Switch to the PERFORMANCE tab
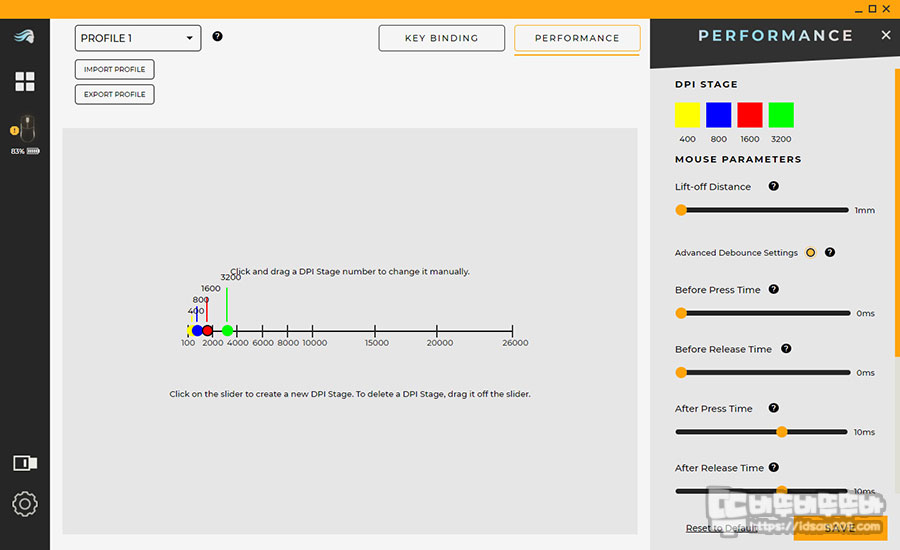The image size is (900, 550). tap(577, 38)
